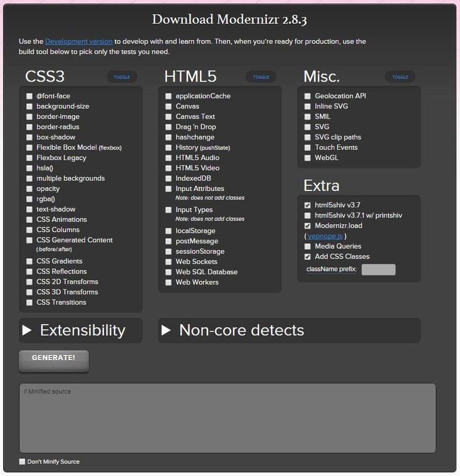Expand the Extensibility section

pyautogui.click(x=80, y=331)
